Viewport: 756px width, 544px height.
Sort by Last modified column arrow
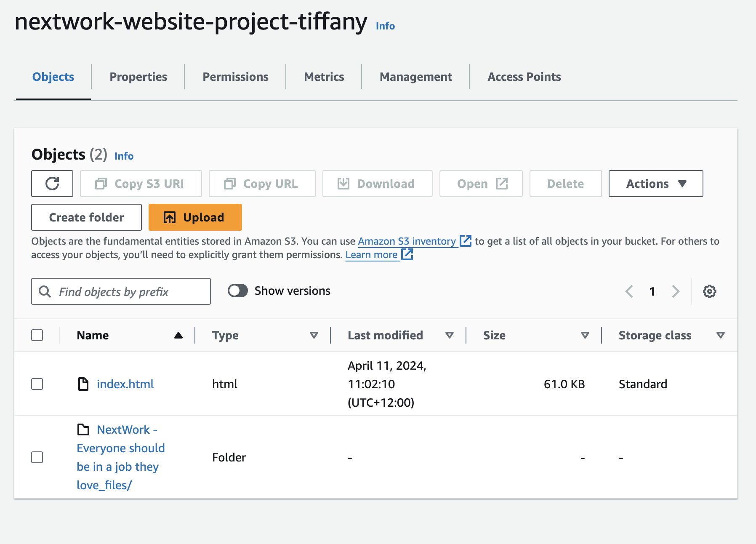pos(449,335)
